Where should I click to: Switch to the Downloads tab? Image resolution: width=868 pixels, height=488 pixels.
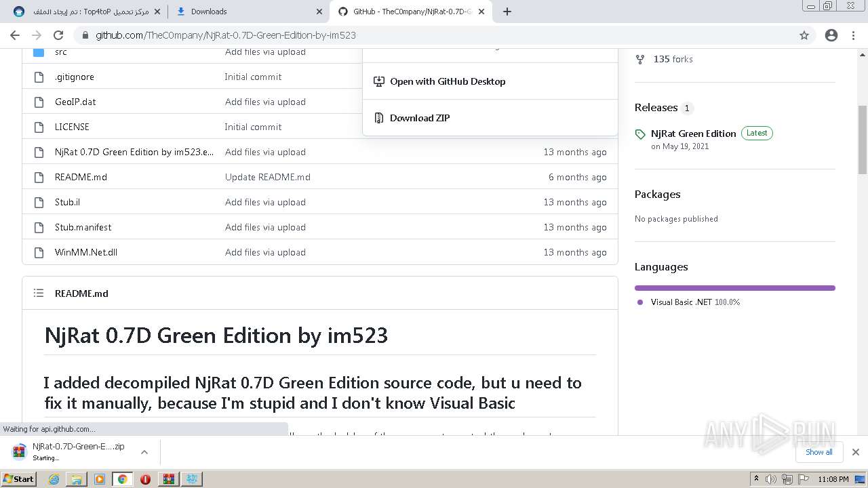[248, 12]
